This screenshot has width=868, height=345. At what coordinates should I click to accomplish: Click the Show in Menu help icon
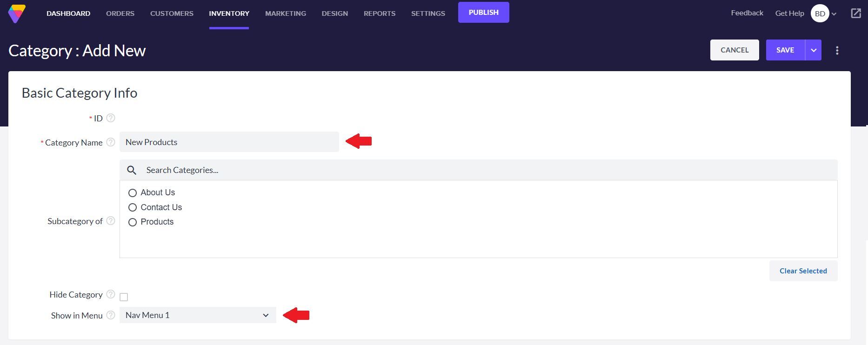(x=110, y=315)
